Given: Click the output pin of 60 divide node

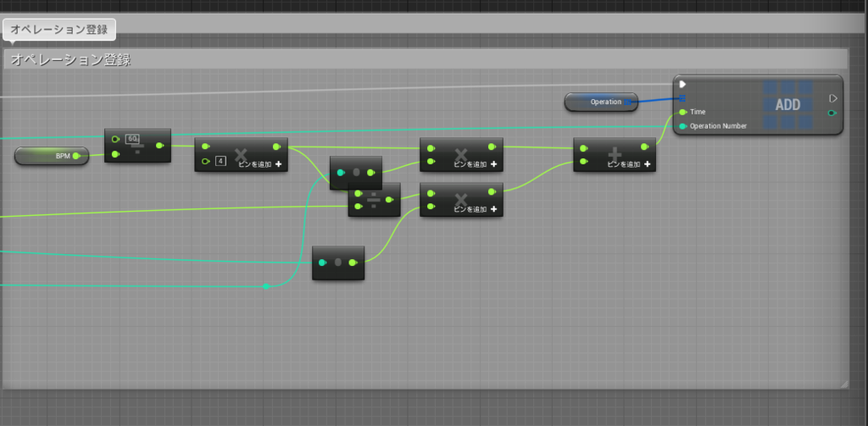Looking at the screenshot, I should [x=159, y=146].
